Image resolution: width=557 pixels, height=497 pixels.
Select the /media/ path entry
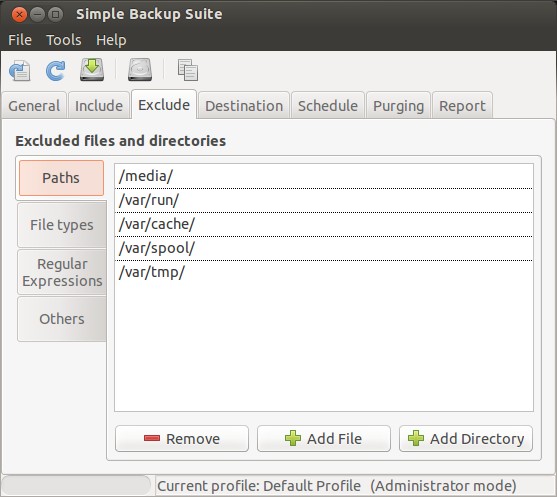point(324,176)
